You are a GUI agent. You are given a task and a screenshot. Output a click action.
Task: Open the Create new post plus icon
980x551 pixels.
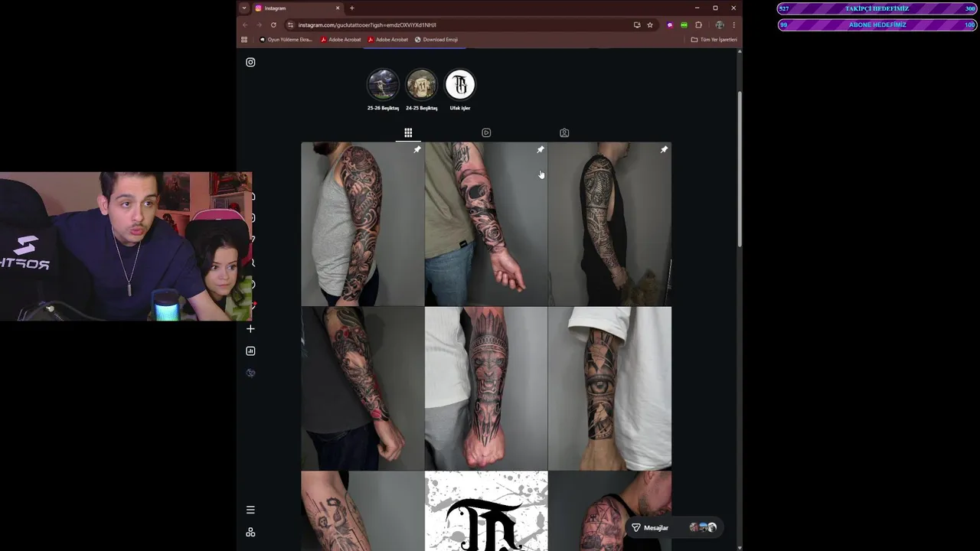250,329
